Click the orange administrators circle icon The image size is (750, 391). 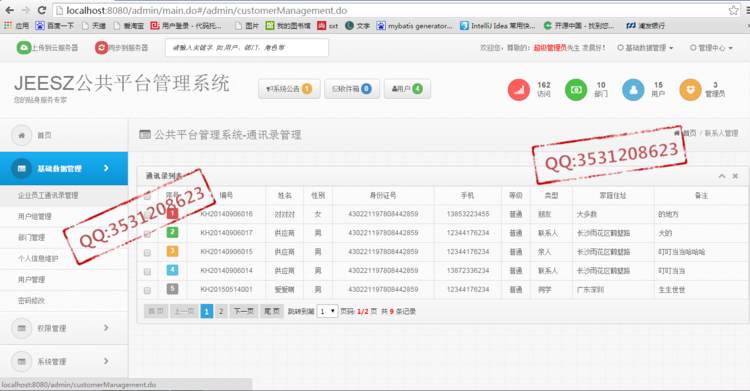(690, 89)
